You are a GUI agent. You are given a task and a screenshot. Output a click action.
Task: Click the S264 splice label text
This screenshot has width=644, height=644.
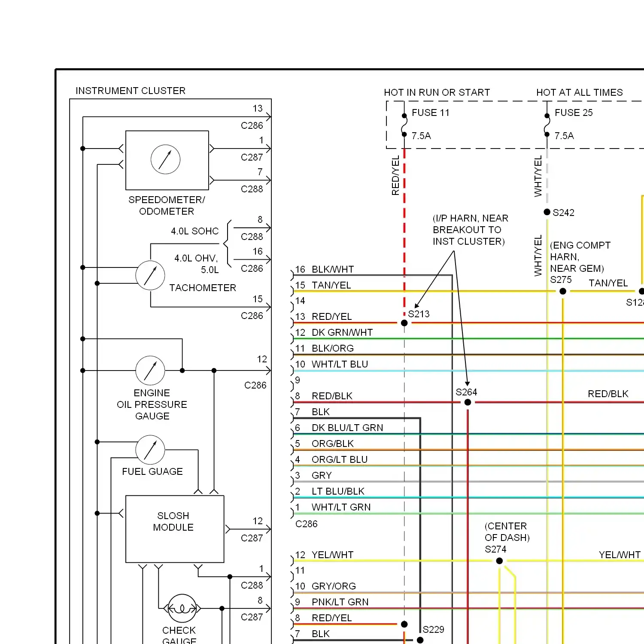[466, 392]
